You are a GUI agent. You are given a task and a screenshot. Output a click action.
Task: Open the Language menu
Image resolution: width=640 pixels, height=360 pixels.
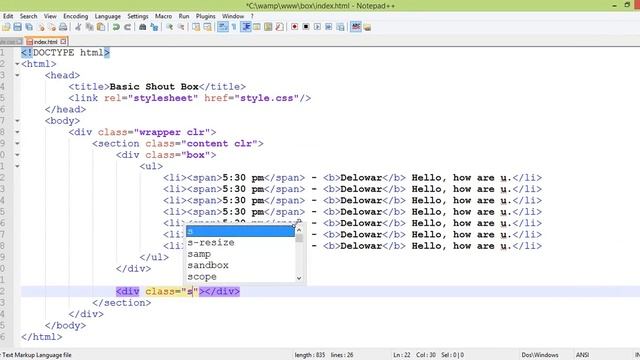[x=107, y=16]
